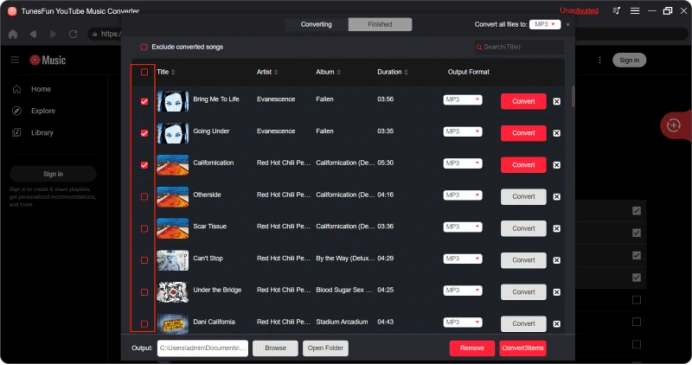This screenshot has height=365, width=692.
Task: Click the Convert 3 Items button
Action: [x=523, y=348]
